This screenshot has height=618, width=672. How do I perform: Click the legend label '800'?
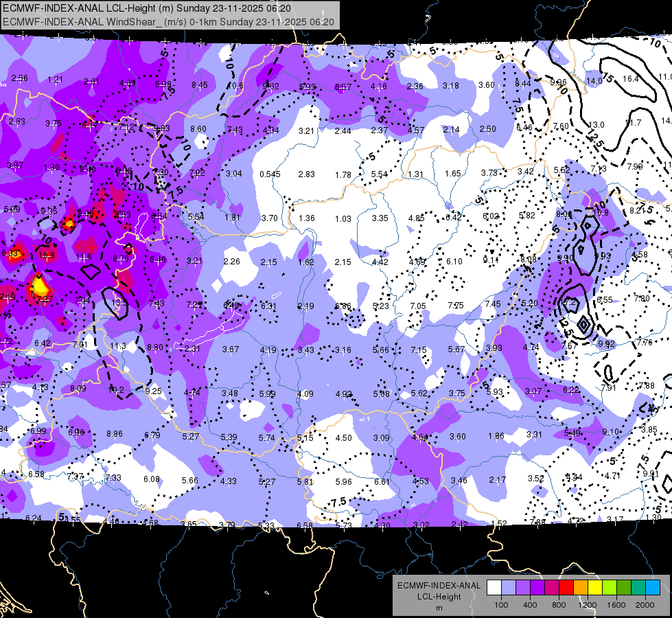pyautogui.click(x=559, y=605)
